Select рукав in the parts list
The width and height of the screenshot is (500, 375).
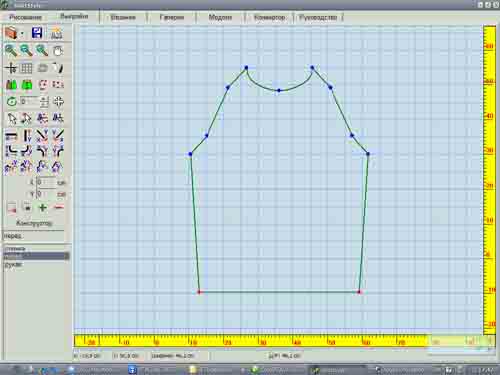13,264
